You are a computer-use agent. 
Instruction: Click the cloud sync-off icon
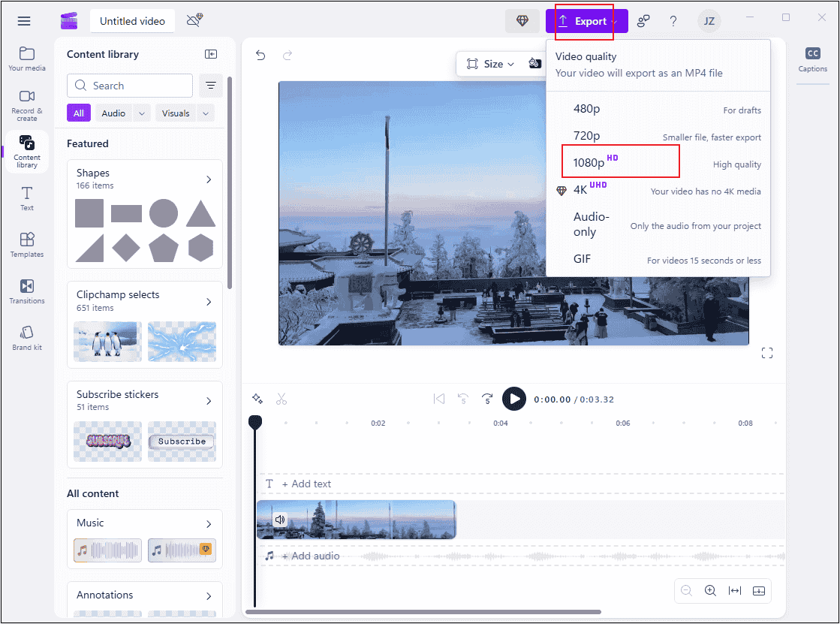point(194,20)
